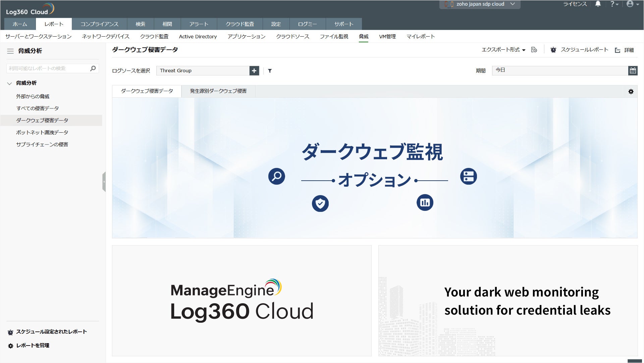Open the filter funnel icon
This screenshot has width=644, height=363.
pos(270,71)
